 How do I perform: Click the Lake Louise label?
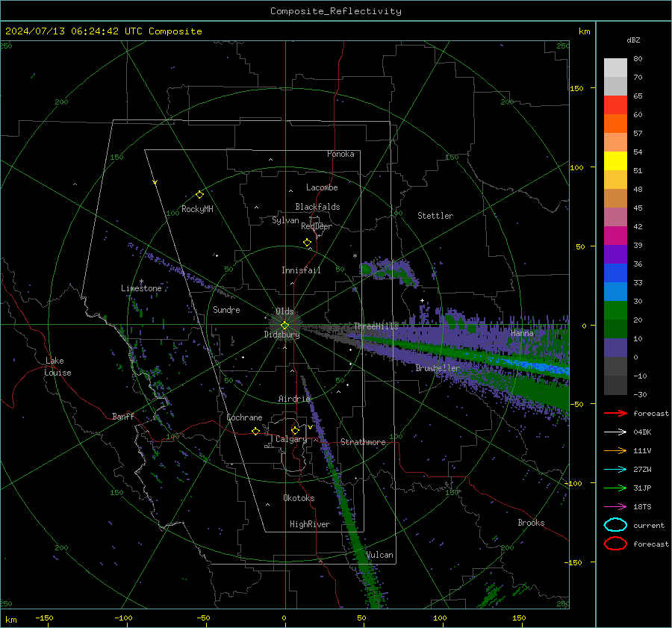58,367
